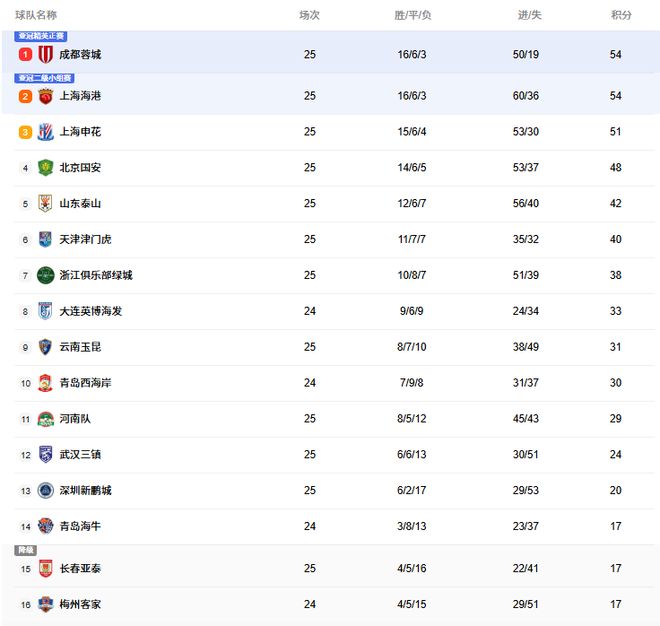Screen dimensions: 660x626
Task: Click the 上海申花 team logo
Action: [x=45, y=132]
